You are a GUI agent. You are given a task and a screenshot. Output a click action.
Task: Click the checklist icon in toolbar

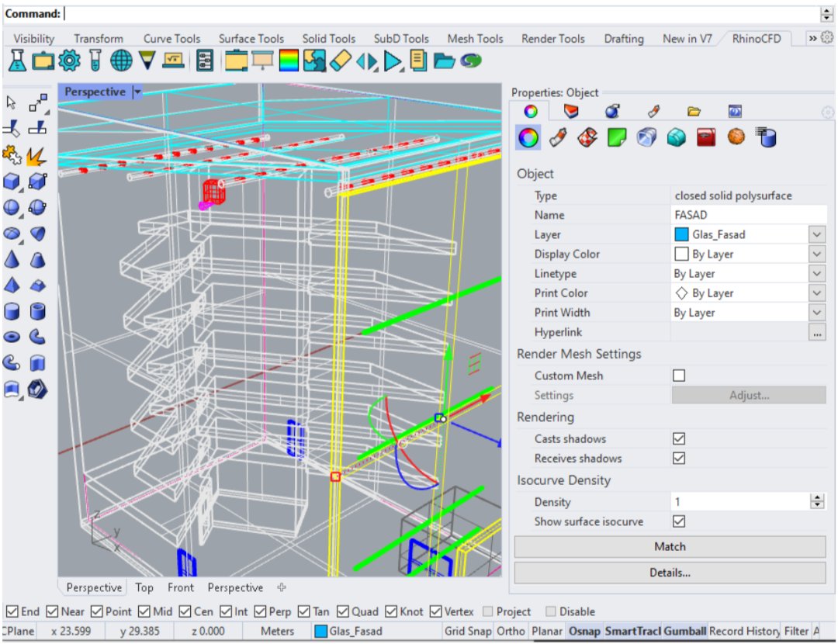(205, 61)
